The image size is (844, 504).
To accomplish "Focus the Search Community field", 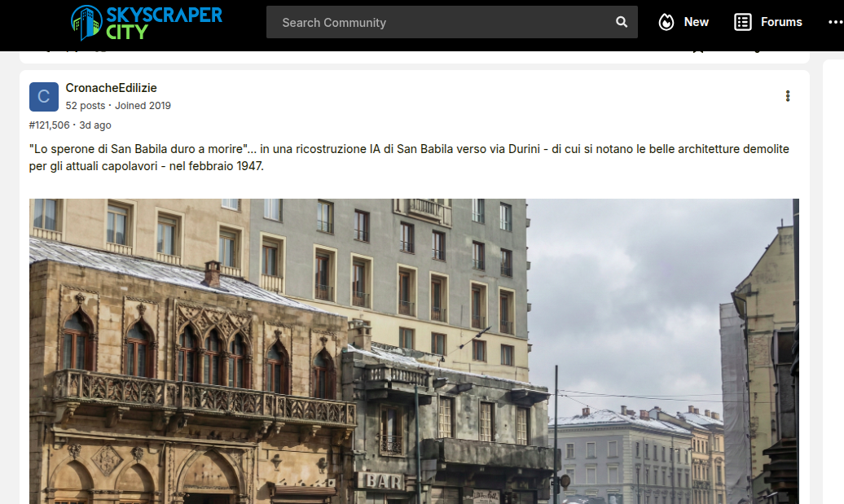I will 440,22.
